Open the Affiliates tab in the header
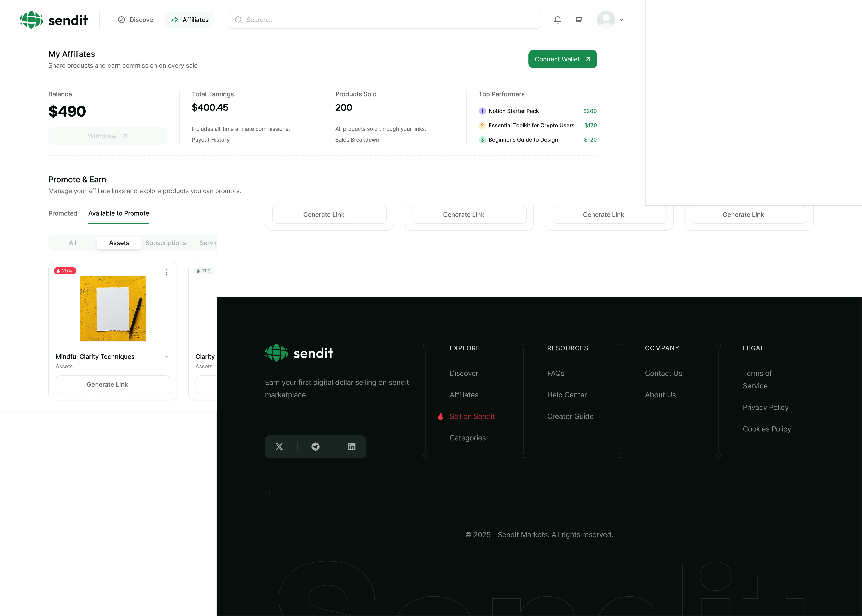Screen dimensions: 862x616 189,20
